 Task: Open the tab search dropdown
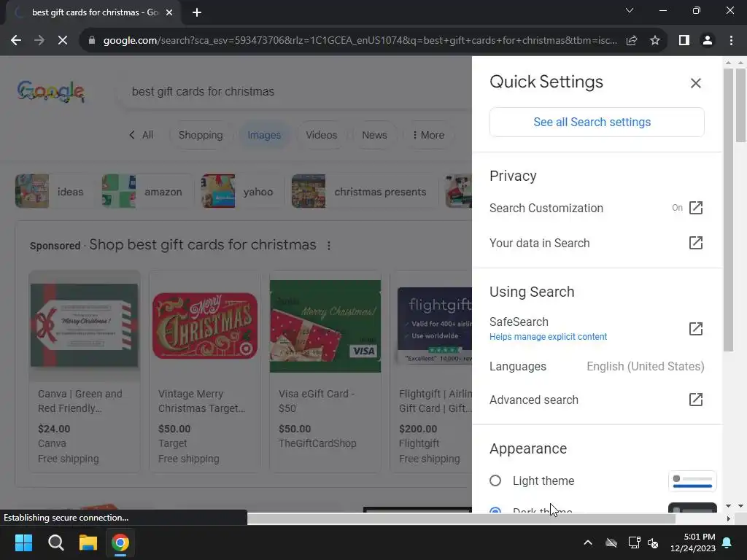tap(630, 10)
